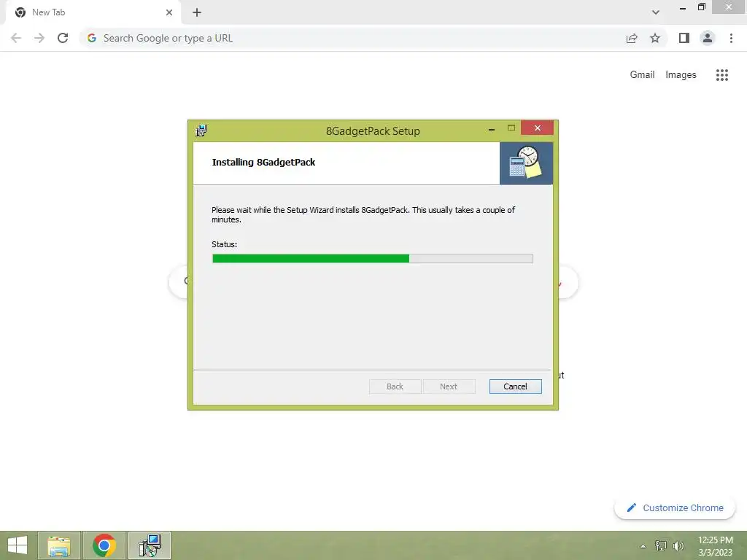
Task: Click the installation progress bar
Action: [373, 258]
